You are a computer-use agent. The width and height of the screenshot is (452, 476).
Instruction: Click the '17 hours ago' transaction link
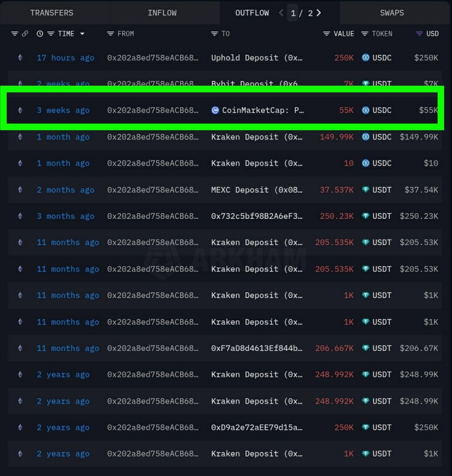pos(65,58)
